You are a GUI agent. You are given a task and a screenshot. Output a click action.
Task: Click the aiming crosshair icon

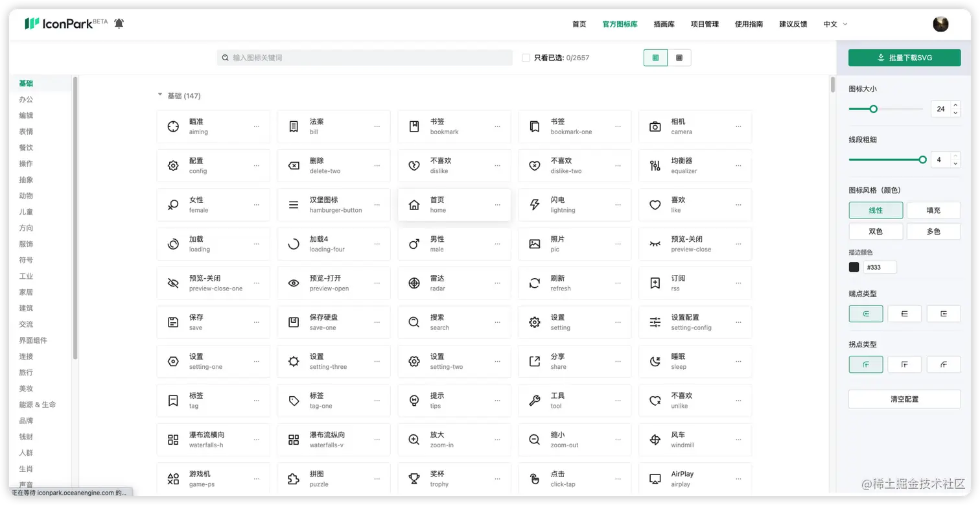tap(173, 126)
